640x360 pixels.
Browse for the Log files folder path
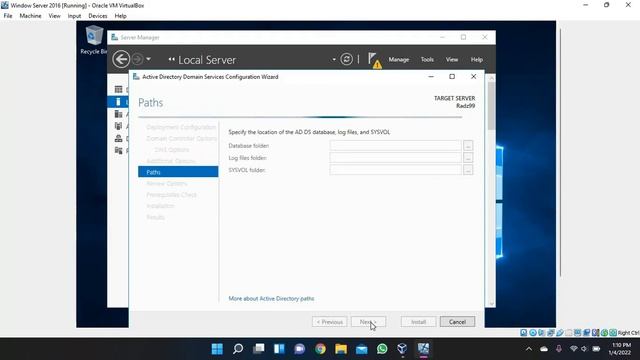point(468,158)
